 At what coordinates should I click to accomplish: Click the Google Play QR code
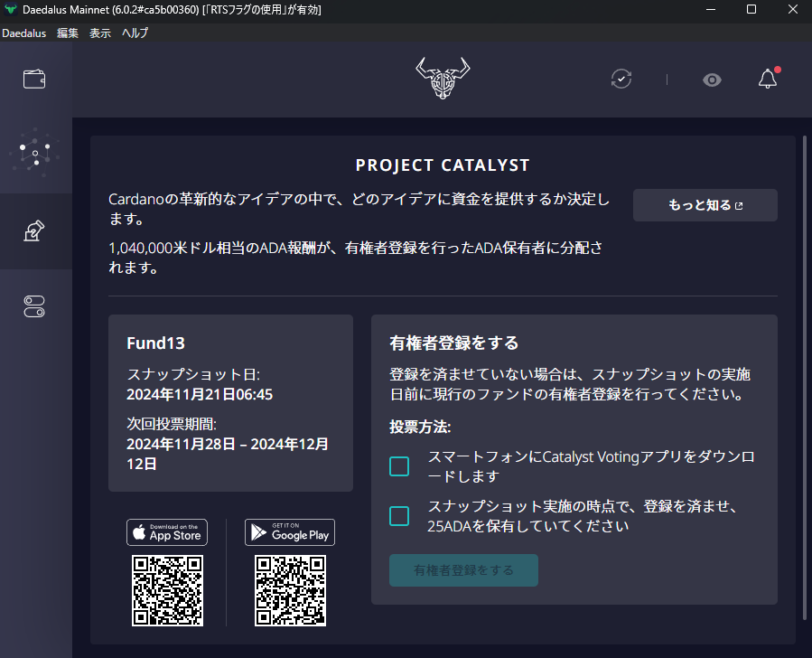[290, 591]
